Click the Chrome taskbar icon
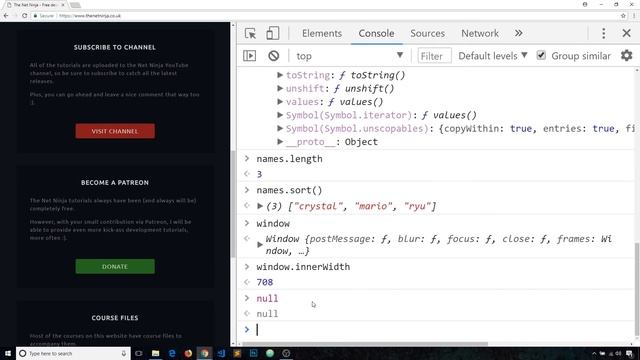640x360 pixels. point(204,353)
